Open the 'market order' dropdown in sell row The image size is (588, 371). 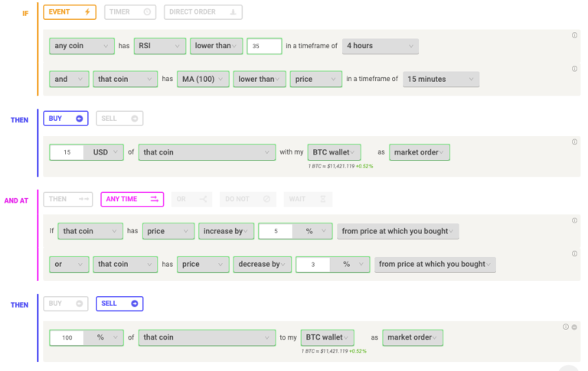413,337
